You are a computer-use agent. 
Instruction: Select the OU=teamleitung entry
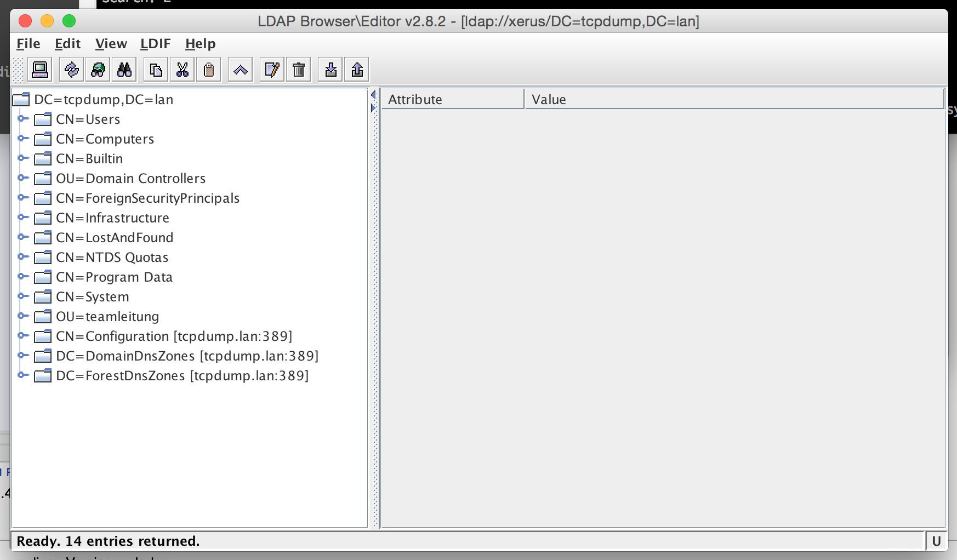[x=107, y=317]
